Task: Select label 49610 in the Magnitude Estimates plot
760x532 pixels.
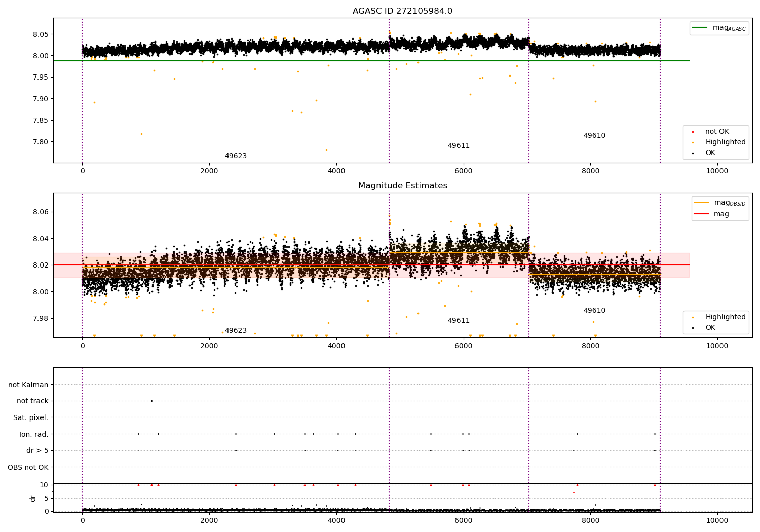Action: tap(594, 311)
